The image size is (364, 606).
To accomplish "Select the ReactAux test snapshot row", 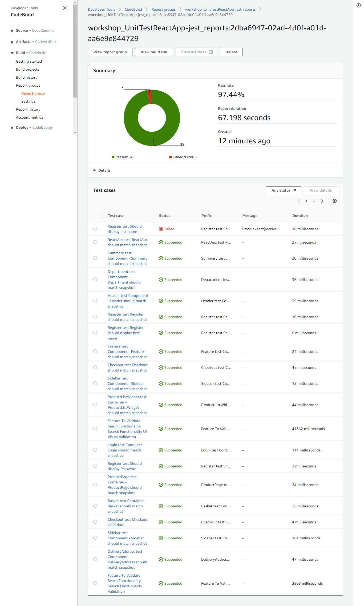I will point(95,242).
